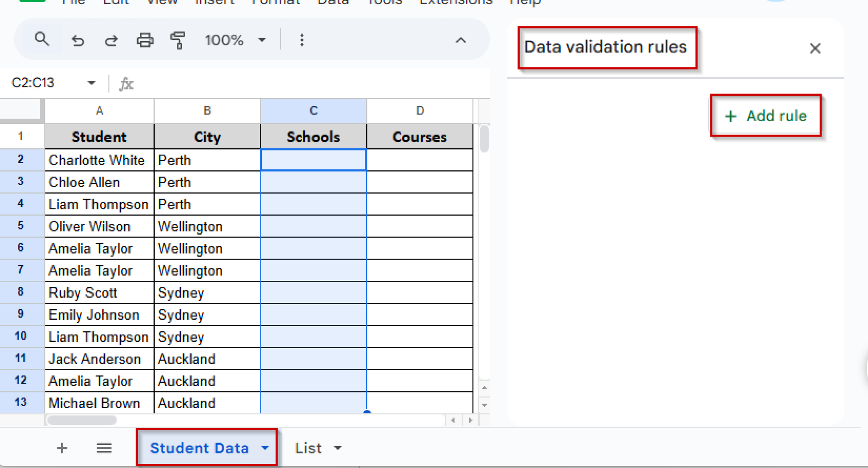Open the all-sheets list hamburger icon
Image resolution: width=868 pixels, height=468 pixels.
104,448
